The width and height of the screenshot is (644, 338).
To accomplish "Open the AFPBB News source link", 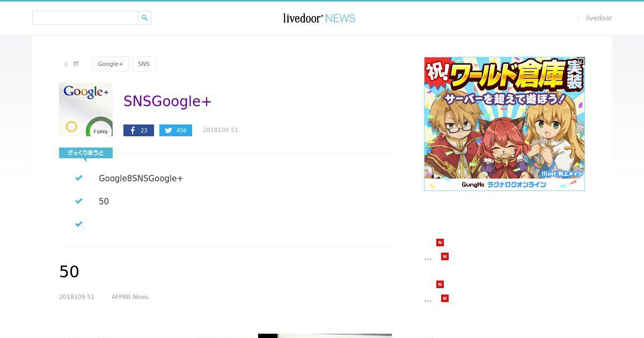I will 130,297.
